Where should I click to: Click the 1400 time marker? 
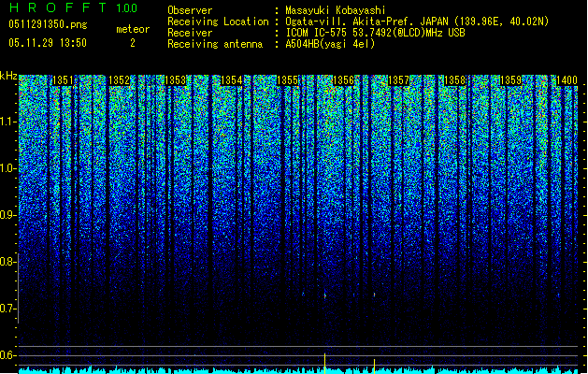(x=566, y=80)
